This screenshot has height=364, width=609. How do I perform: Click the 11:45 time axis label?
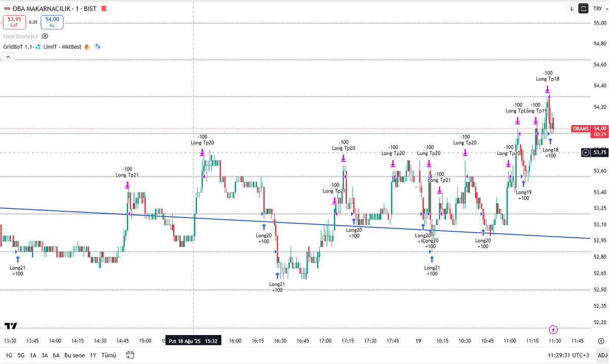tap(577, 341)
